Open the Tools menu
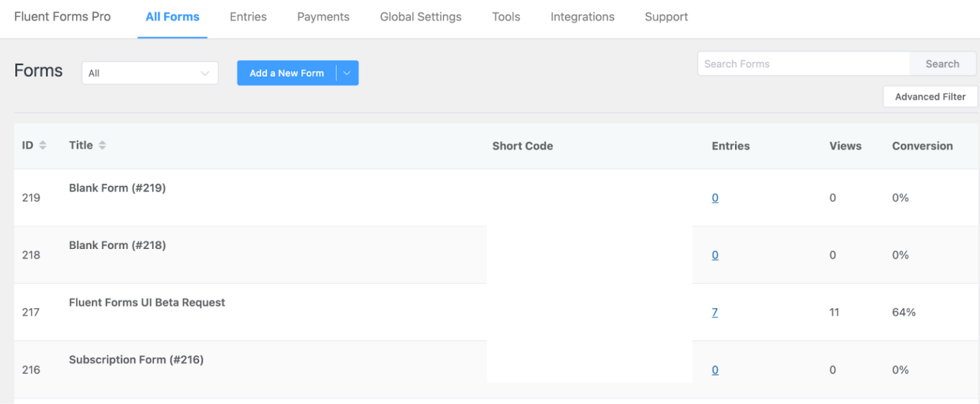 click(506, 17)
